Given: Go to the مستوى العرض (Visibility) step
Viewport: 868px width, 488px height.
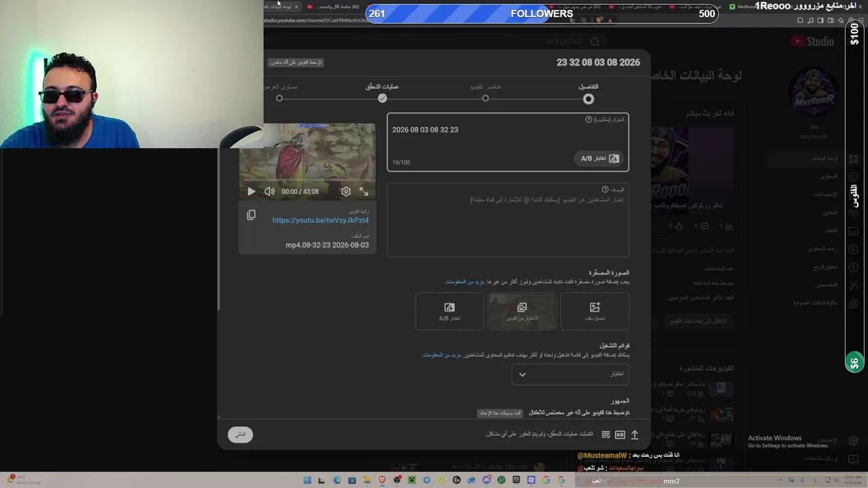Looking at the screenshot, I should (279, 94).
